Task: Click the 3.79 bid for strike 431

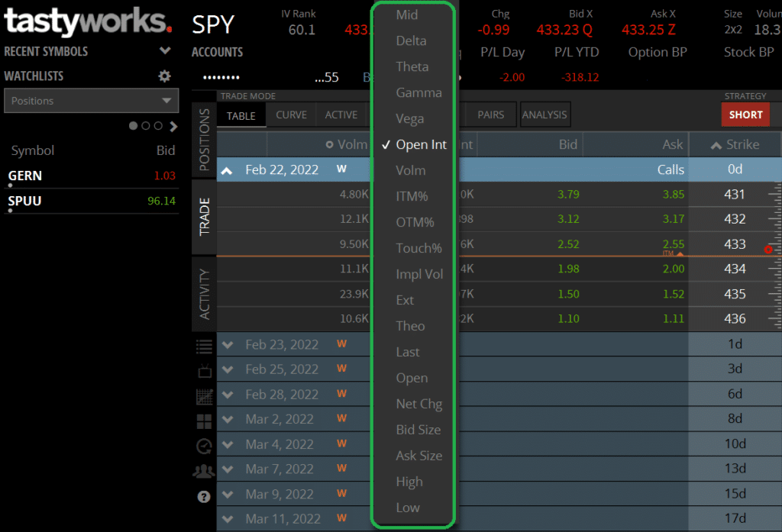Action: [568, 195]
